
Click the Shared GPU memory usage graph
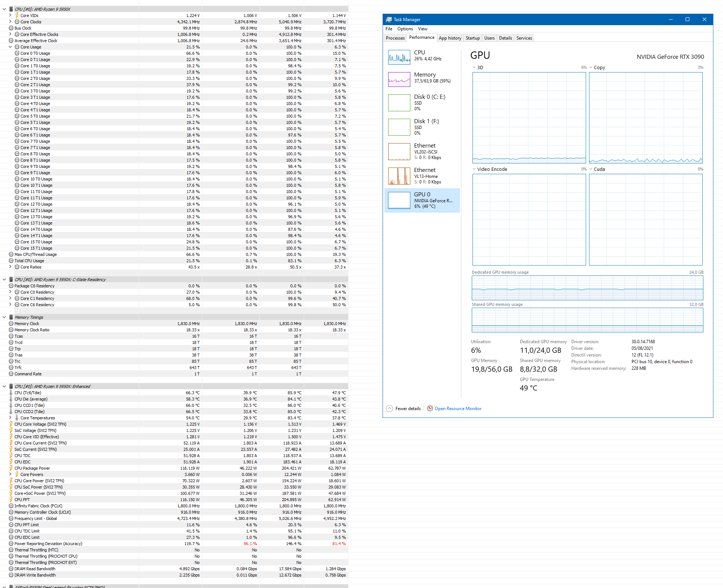588,320
